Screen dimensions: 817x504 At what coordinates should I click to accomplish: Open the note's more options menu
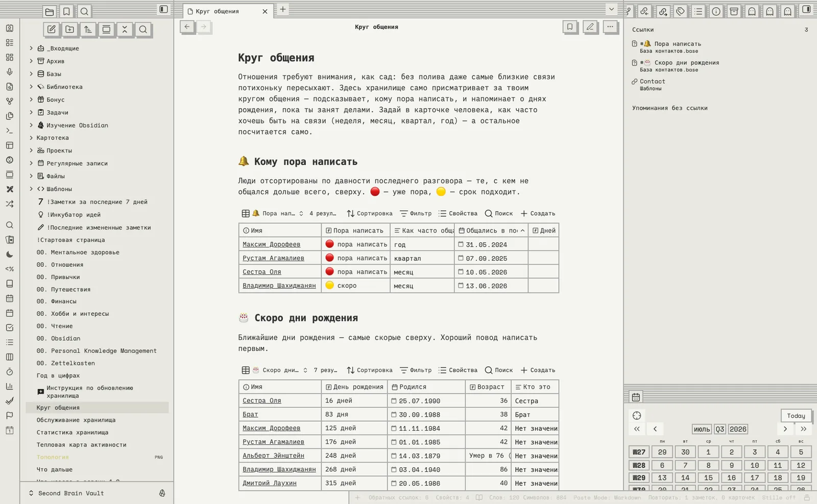click(x=610, y=27)
